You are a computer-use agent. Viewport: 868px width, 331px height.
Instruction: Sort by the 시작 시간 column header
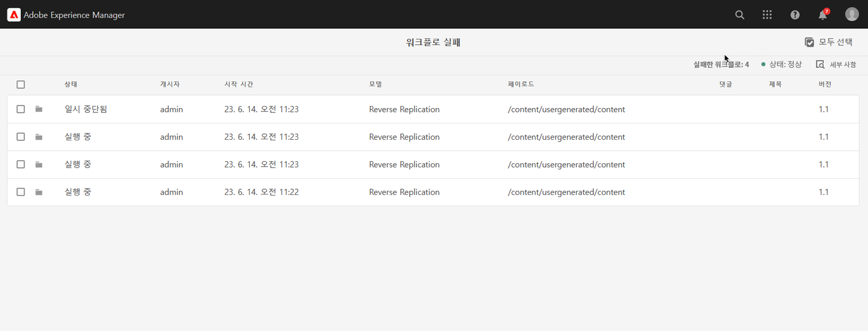(239, 84)
